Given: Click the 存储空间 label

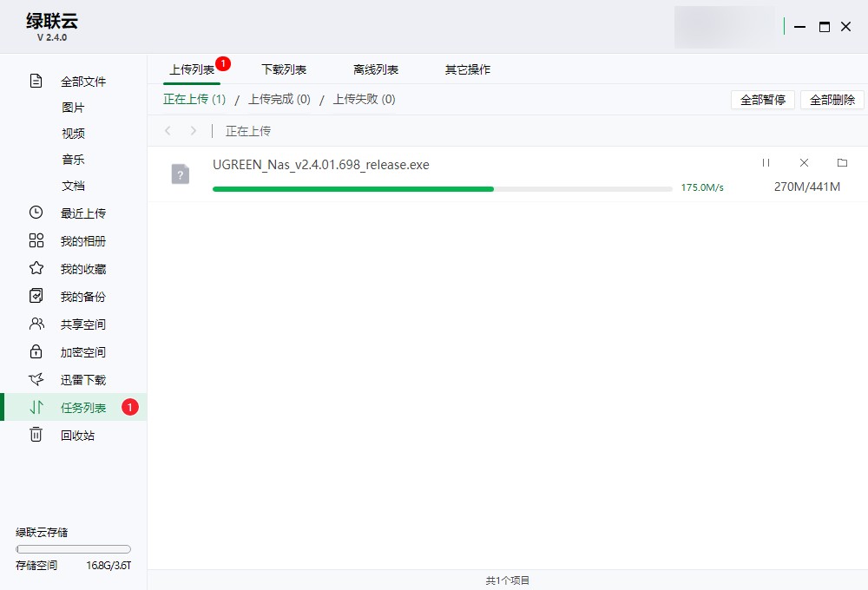Looking at the screenshot, I should tap(36, 565).
